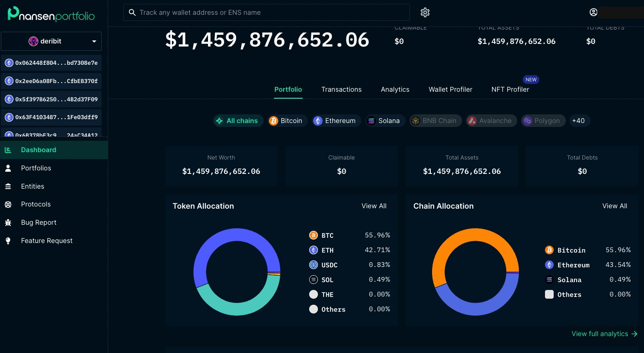Click the Protocols lifebuoy icon
This screenshot has width=644, height=353.
[8, 204]
